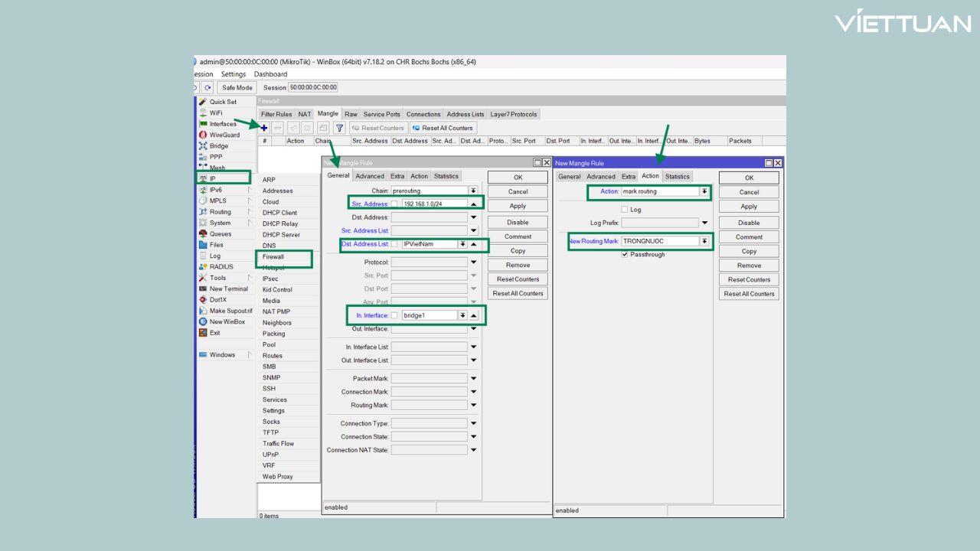Click Apply in the right Mangle Rule dialog
The height and width of the screenshot is (551, 980).
[x=749, y=207]
